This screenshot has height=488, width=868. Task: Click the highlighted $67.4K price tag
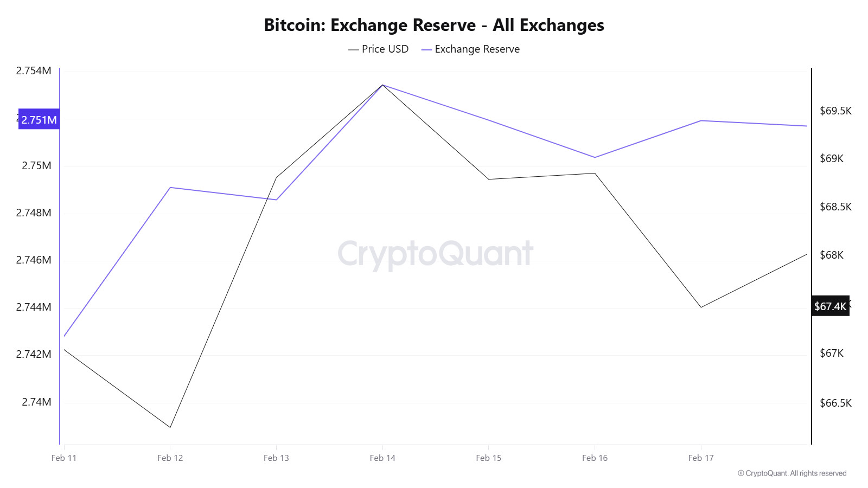click(x=830, y=306)
